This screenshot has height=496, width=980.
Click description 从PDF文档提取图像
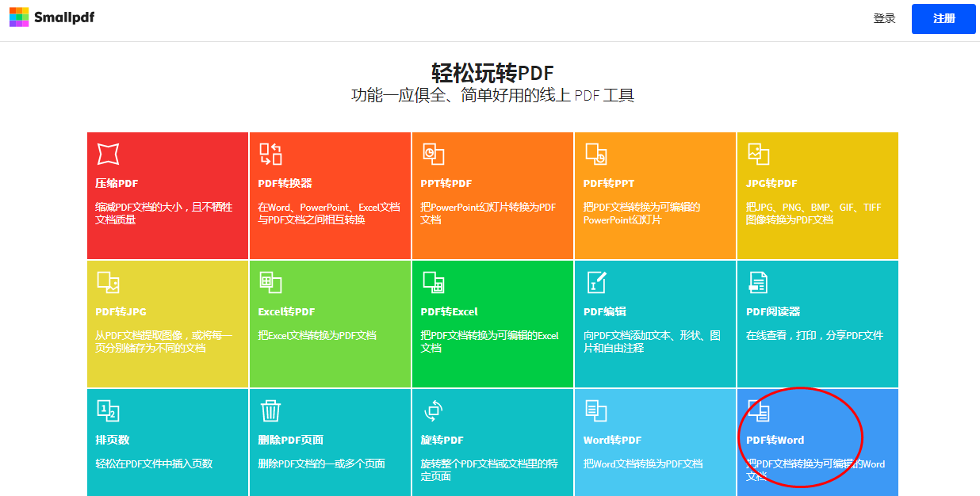click(164, 342)
